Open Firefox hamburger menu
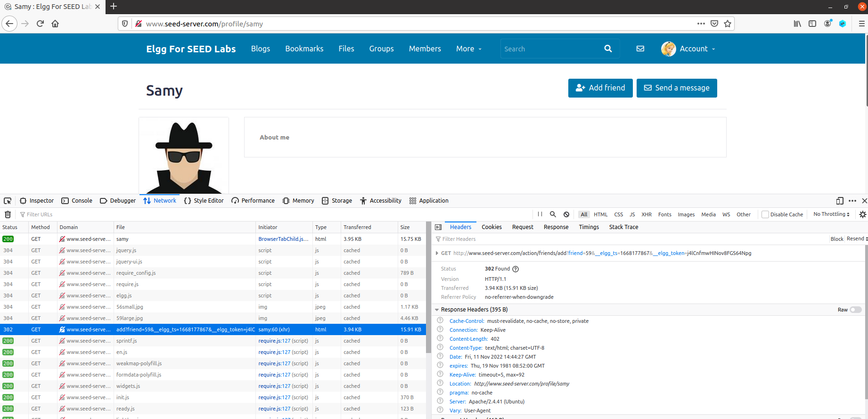The height and width of the screenshot is (419, 868). tap(861, 24)
